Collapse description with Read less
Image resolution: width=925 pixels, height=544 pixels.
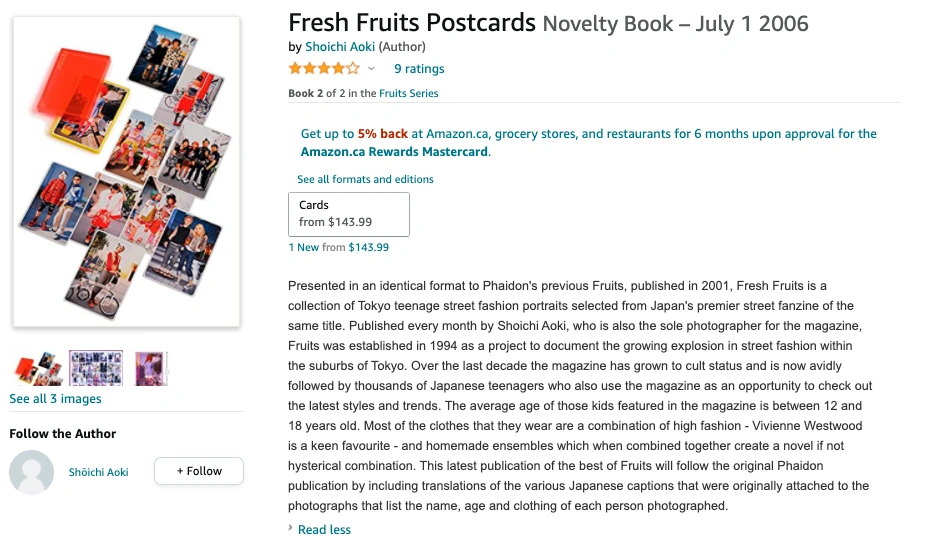tap(324, 530)
